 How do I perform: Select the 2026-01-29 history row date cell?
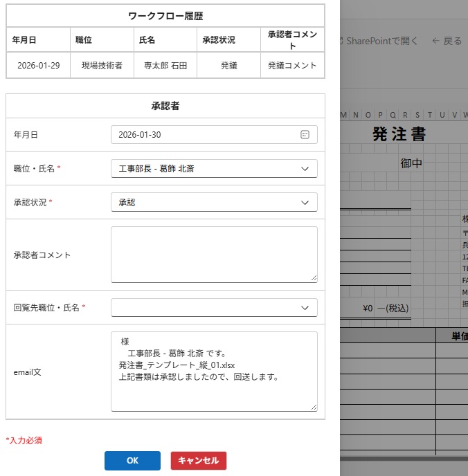pyautogui.click(x=38, y=66)
